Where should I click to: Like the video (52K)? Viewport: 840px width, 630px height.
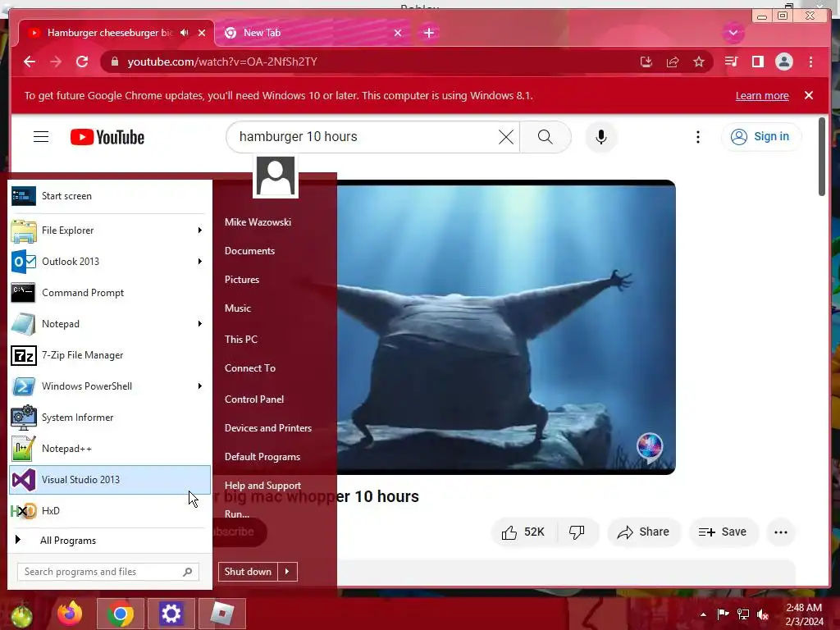[523, 532]
